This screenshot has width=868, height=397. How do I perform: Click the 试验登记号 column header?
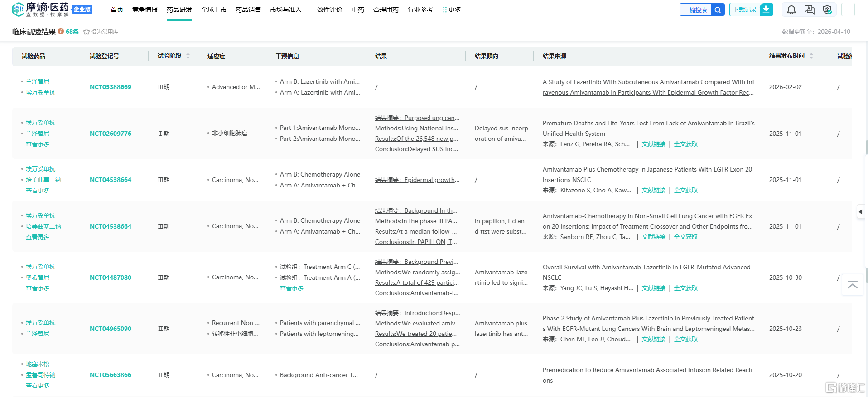[104, 56]
